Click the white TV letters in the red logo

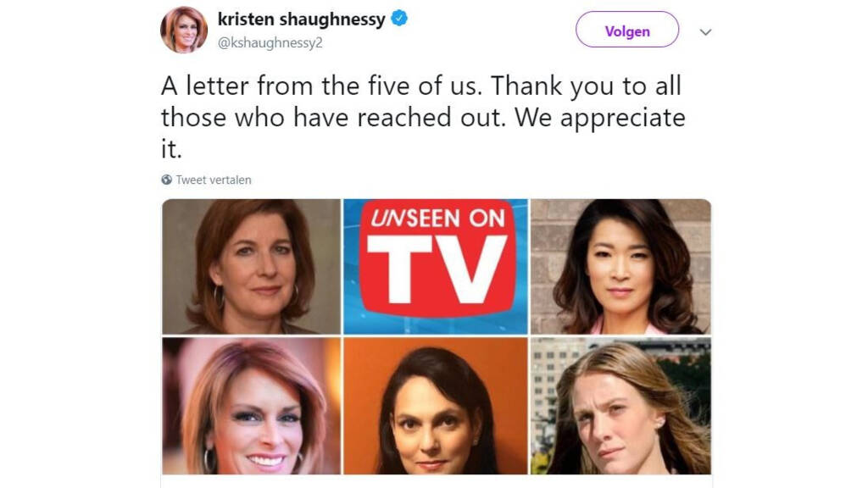(x=437, y=269)
